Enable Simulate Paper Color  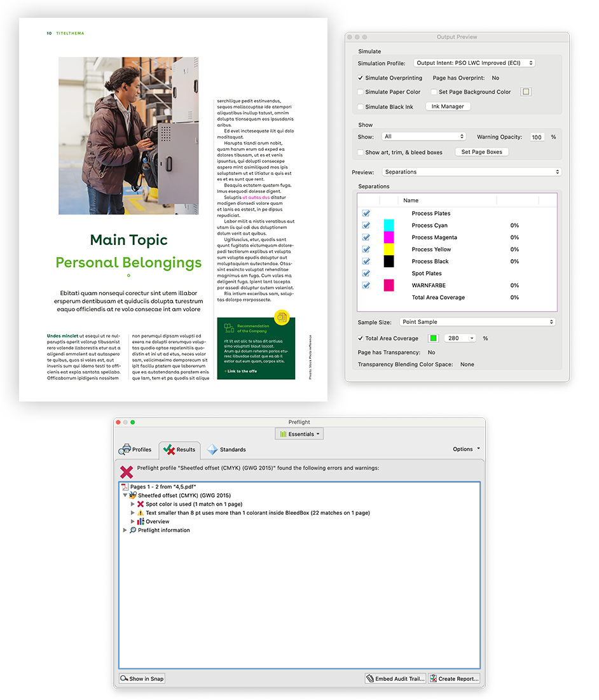pyautogui.click(x=361, y=92)
